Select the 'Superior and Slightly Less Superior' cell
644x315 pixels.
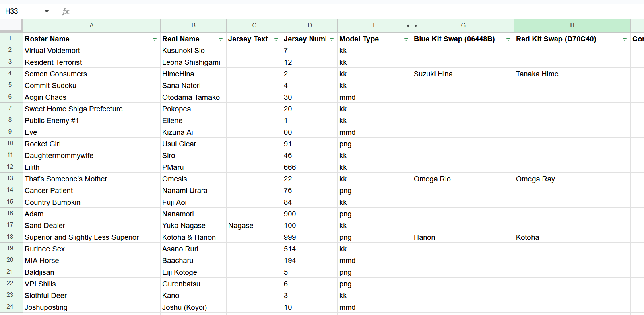(x=92, y=237)
